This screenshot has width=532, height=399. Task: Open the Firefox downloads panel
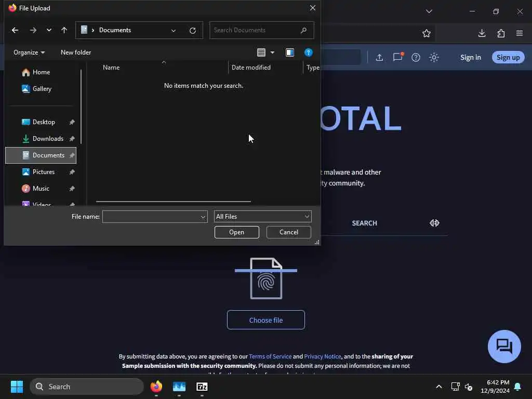[482, 33]
